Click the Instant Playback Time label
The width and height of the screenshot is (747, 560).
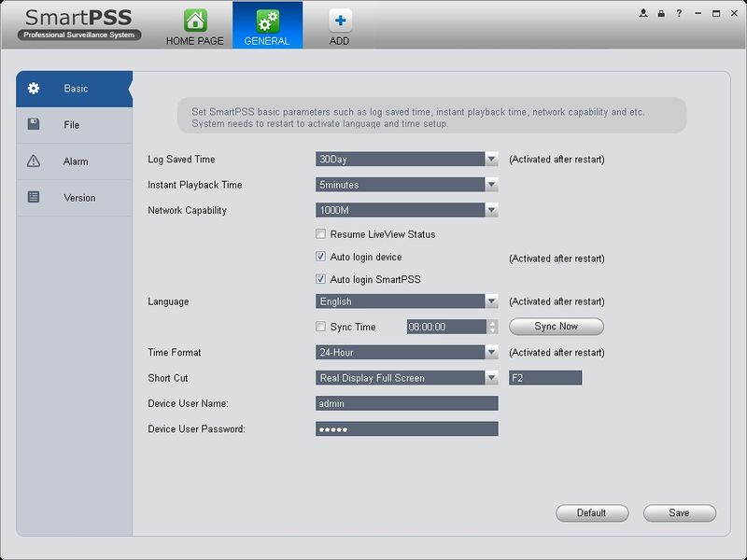[x=195, y=185]
